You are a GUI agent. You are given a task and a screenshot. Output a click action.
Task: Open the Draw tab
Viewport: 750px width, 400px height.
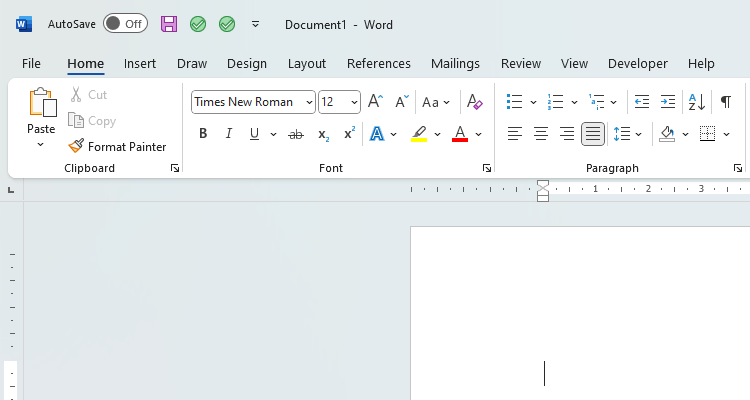(x=192, y=64)
